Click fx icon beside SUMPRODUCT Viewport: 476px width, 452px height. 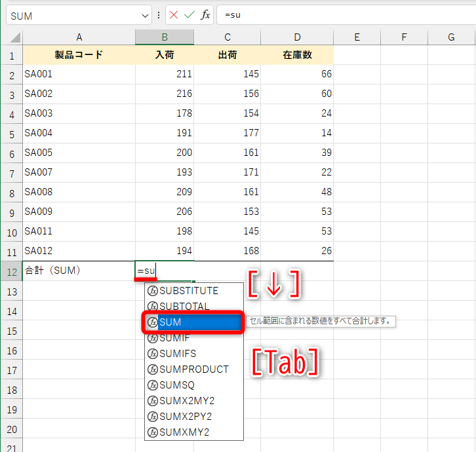click(152, 369)
